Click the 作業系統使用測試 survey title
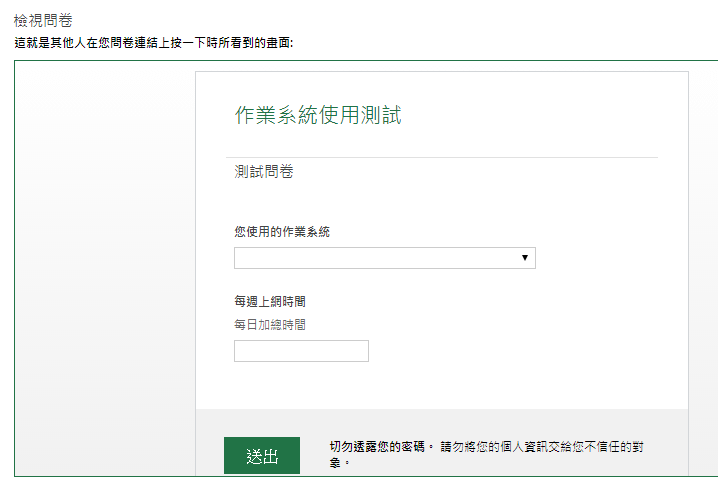Image resolution: width=718 pixels, height=480 pixels. tap(318, 115)
